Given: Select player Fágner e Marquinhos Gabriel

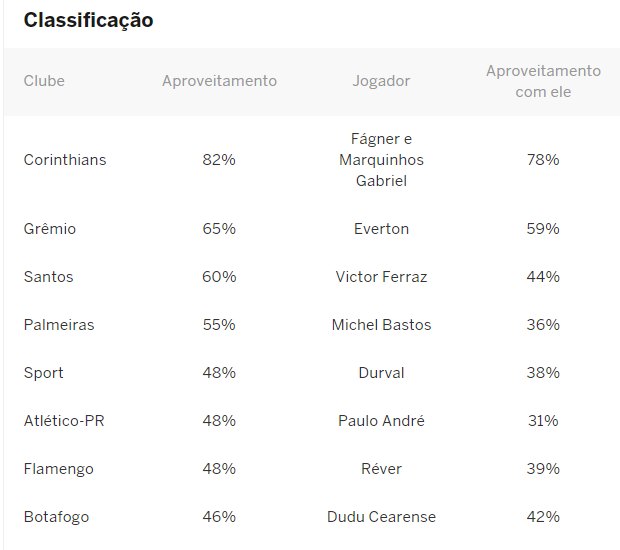Looking at the screenshot, I should click(381, 160).
